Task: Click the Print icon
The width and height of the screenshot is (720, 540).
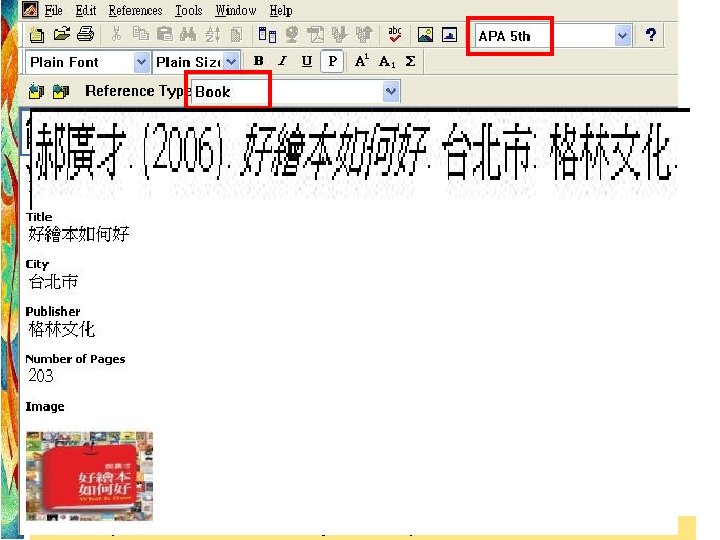Action: click(x=85, y=34)
